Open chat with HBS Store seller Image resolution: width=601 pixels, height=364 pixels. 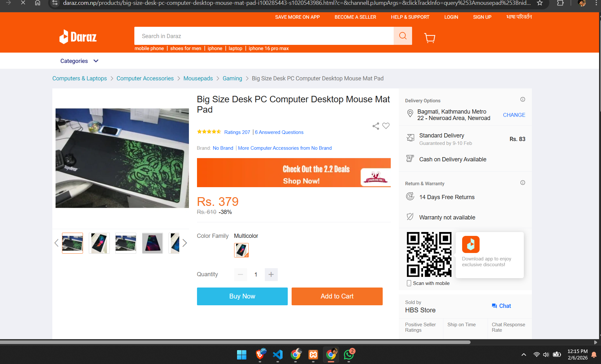[501, 306]
